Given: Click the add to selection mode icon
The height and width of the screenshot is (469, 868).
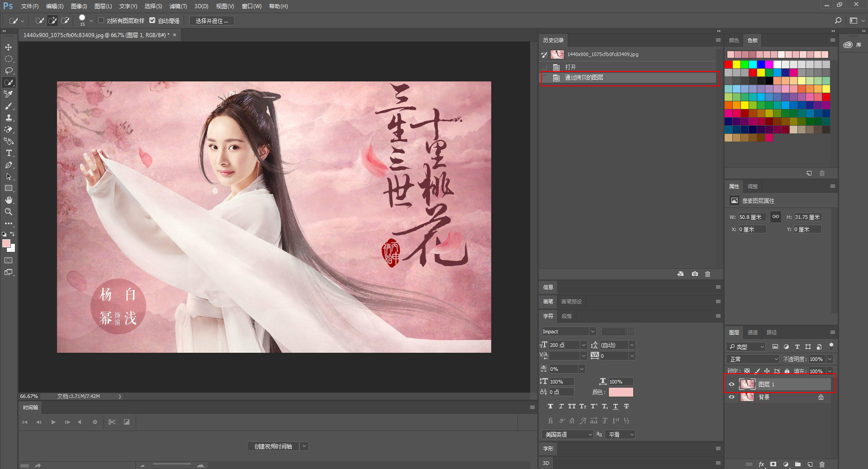Looking at the screenshot, I should [52, 20].
